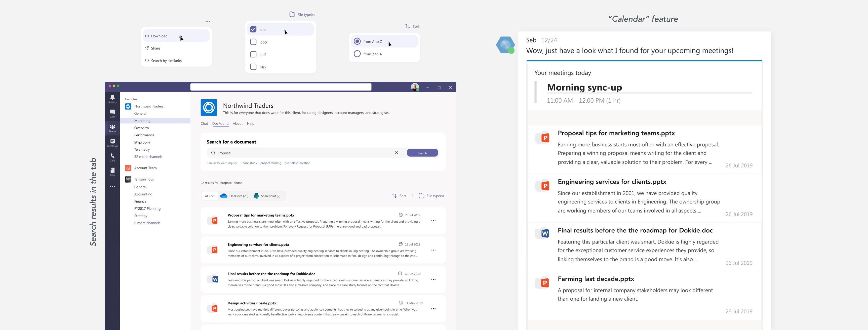Click the user avatar in title bar
This screenshot has height=330, width=868.
[415, 87]
